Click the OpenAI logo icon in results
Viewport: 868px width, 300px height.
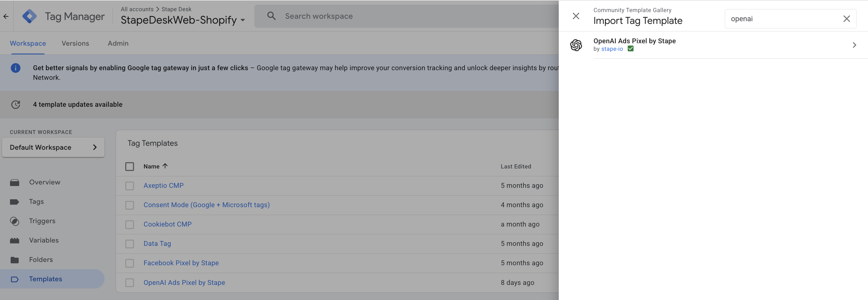click(576, 45)
